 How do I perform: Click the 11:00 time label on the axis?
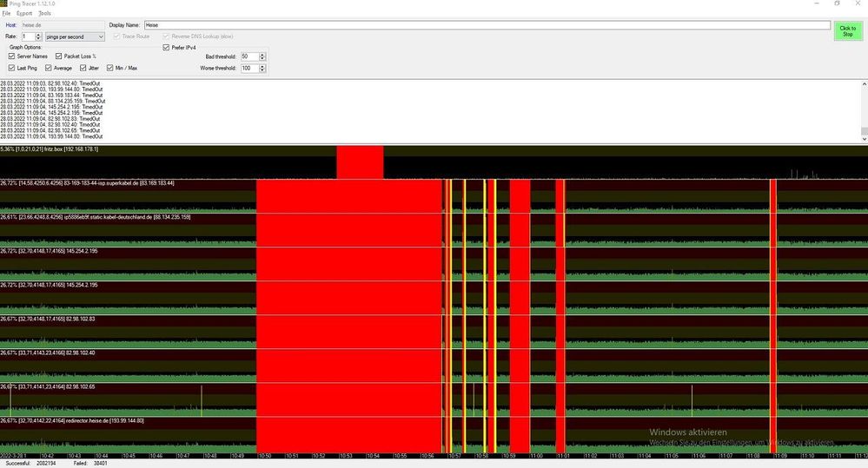coord(536,456)
